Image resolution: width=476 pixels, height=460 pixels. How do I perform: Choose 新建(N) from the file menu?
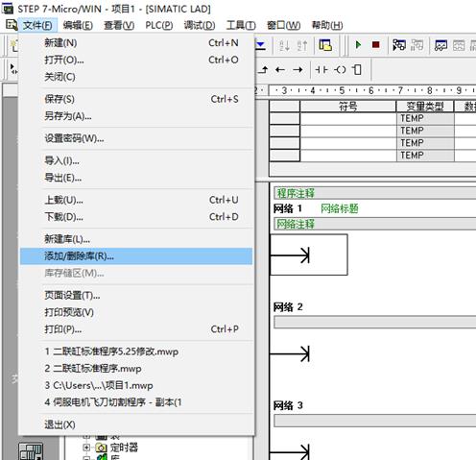136,43
